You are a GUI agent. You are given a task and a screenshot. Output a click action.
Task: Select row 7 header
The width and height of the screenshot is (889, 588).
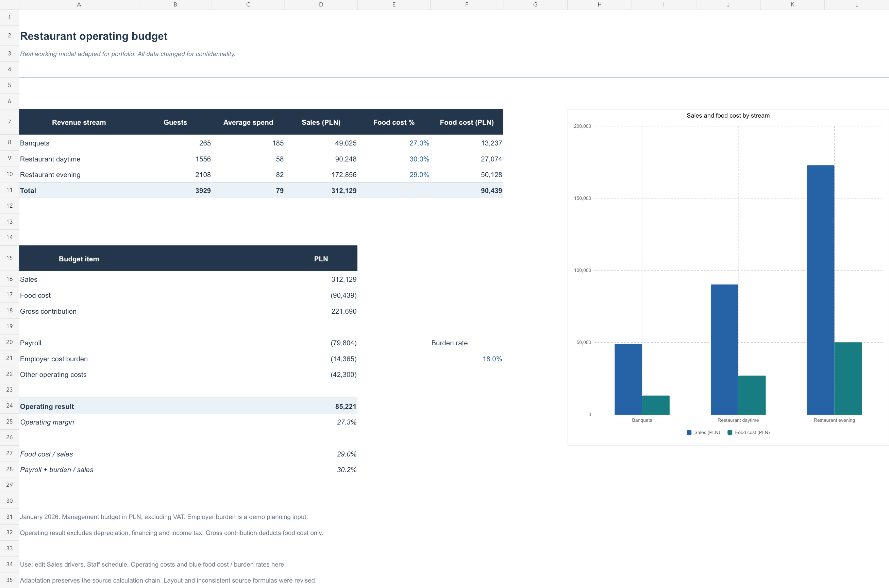[x=10, y=122]
